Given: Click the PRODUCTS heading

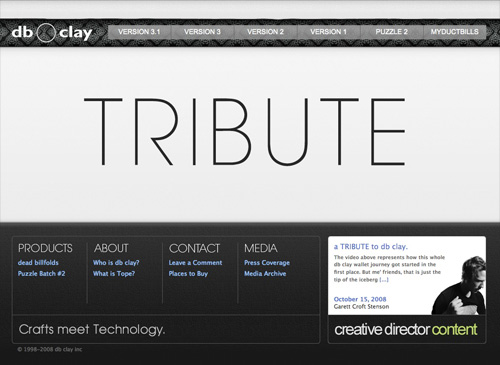Looking at the screenshot, I should click(45, 248).
